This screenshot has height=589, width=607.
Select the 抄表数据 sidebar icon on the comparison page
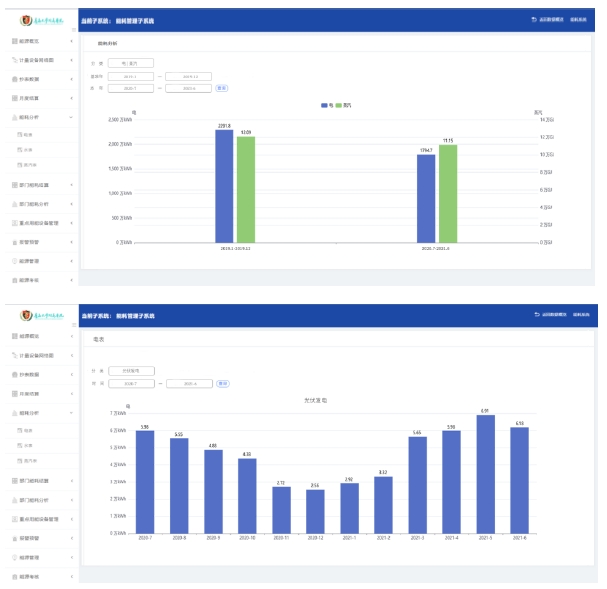coord(15,79)
